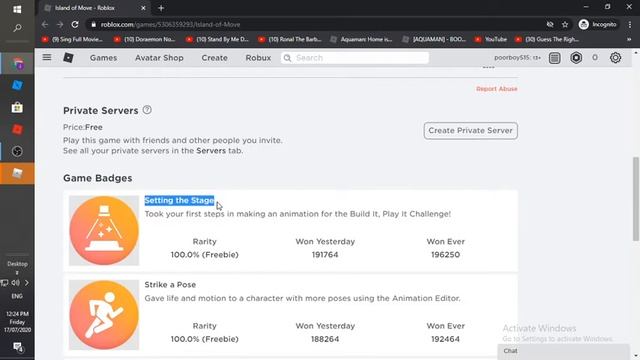Viewport: 640px width, 360px height.
Task: Open the Robux page
Action: 258,58
